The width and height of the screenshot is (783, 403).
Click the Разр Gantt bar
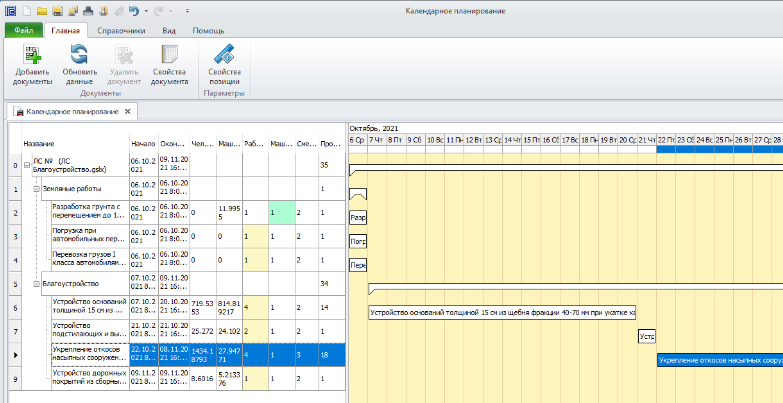click(x=358, y=218)
